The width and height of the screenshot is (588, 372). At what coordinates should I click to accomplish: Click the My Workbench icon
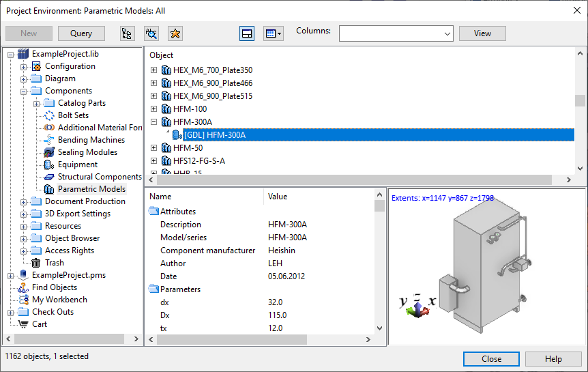[23, 300]
